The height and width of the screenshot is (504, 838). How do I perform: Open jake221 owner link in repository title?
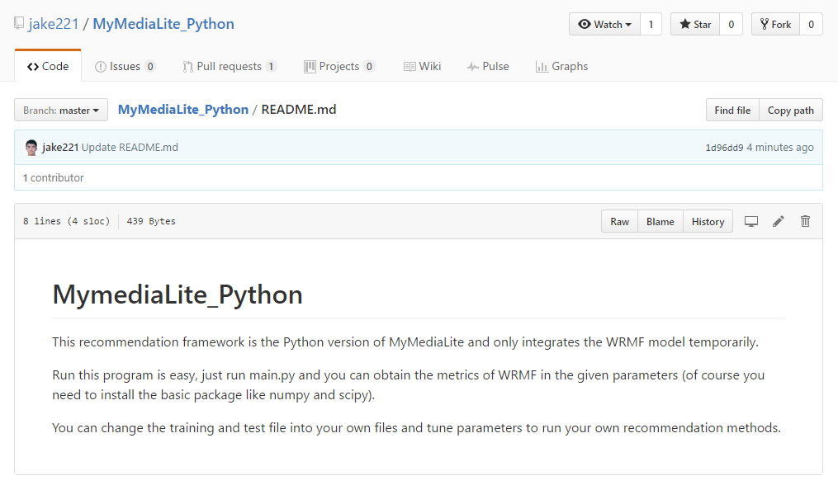[x=54, y=24]
